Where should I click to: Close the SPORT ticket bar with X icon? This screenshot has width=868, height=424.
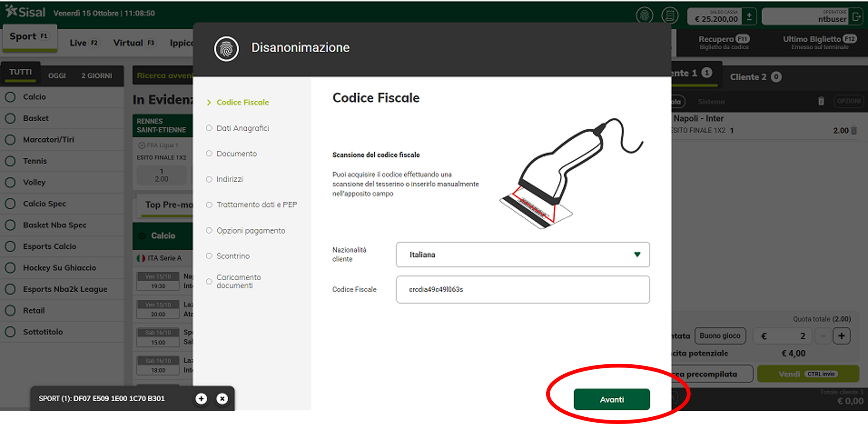[x=222, y=398]
